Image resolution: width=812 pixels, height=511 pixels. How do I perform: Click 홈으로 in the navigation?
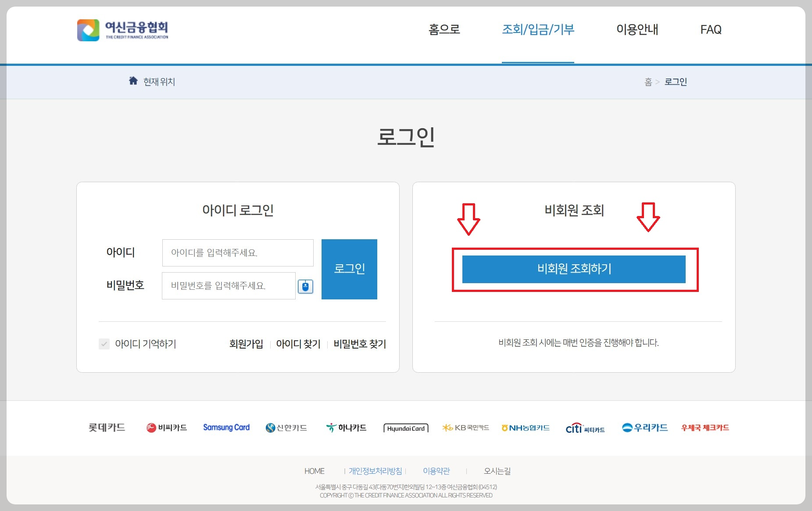[x=445, y=29]
